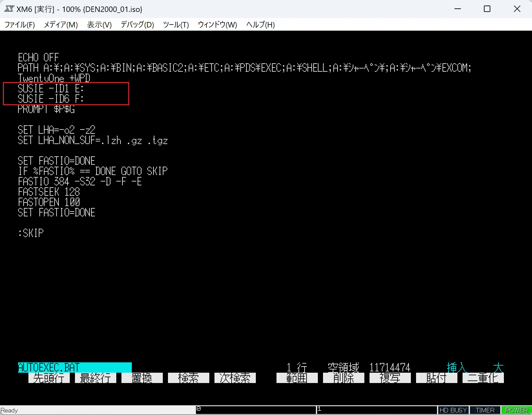Click the :SKIP label line
This screenshot has height=415, width=532.
(31, 233)
